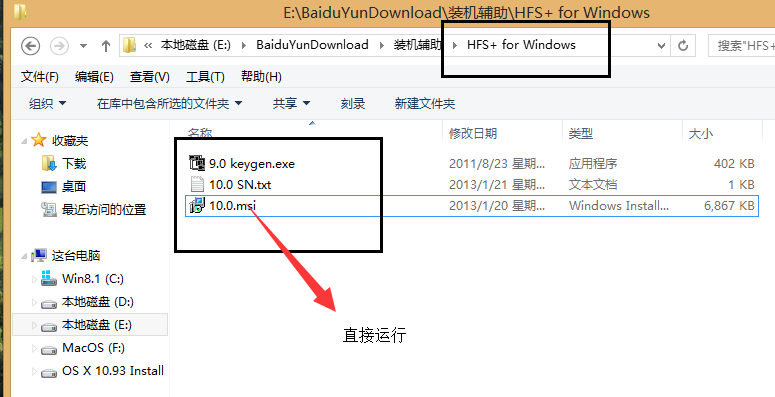
Task: Open the 工具(T) menu
Action: (205, 77)
